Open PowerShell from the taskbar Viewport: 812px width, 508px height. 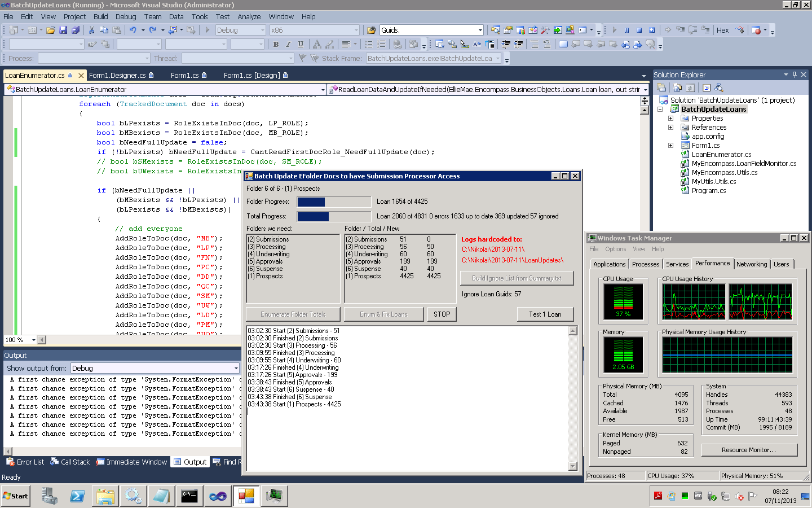77,496
